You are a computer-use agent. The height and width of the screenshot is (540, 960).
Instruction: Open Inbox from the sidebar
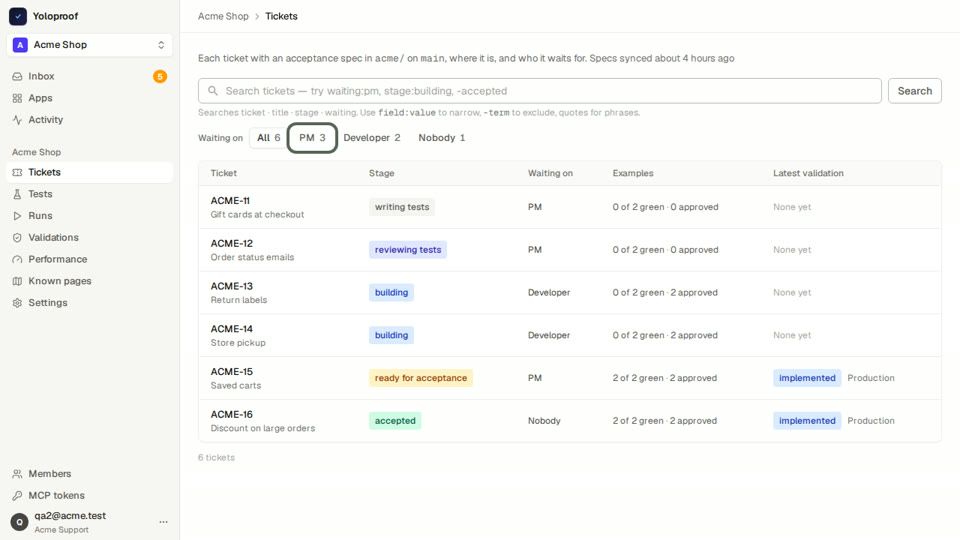89,77
